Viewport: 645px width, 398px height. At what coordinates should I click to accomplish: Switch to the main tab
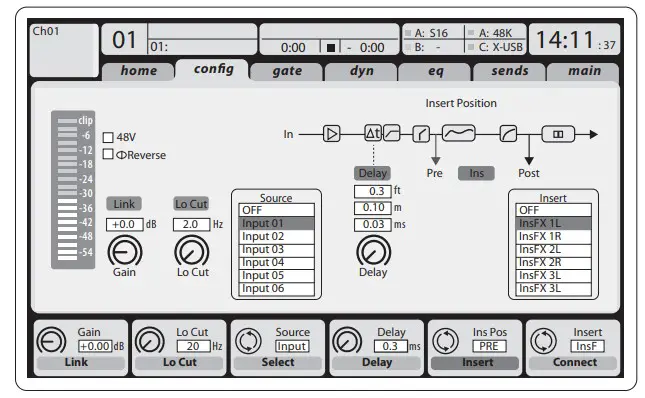[x=583, y=71]
